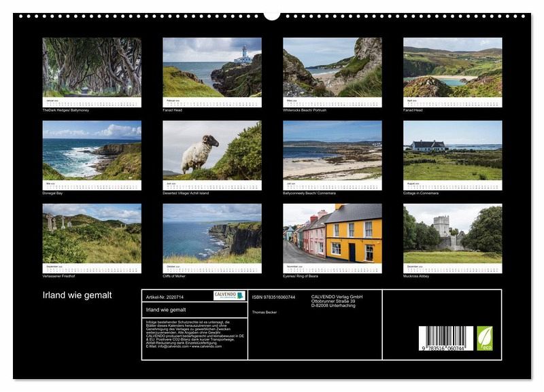
Task: Click 'Irland wie gemalt' inside the info box
Action: (166, 310)
